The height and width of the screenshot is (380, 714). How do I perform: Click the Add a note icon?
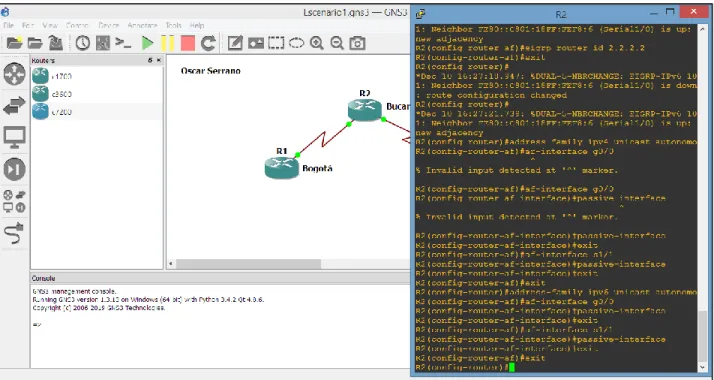[x=235, y=43]
